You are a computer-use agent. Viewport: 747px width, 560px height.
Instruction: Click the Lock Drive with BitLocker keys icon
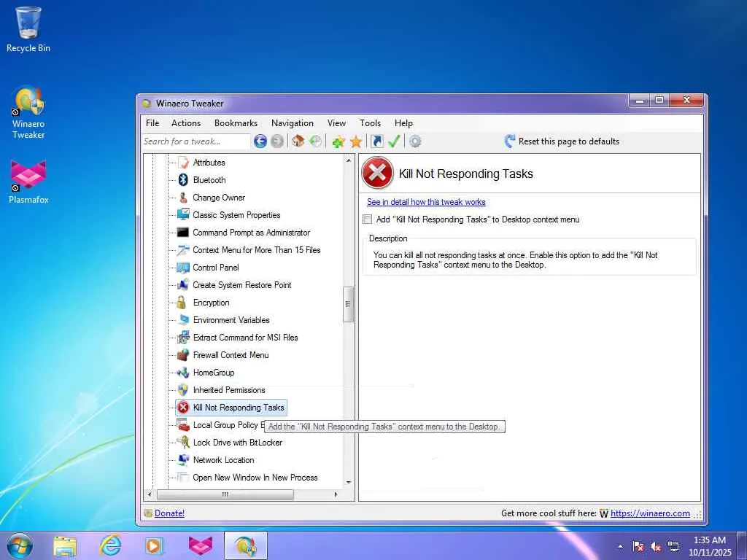[183, 443]
